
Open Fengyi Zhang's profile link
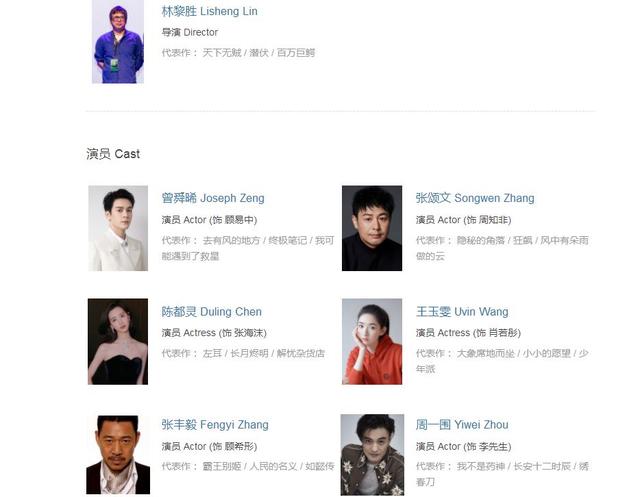coord(215,424)
